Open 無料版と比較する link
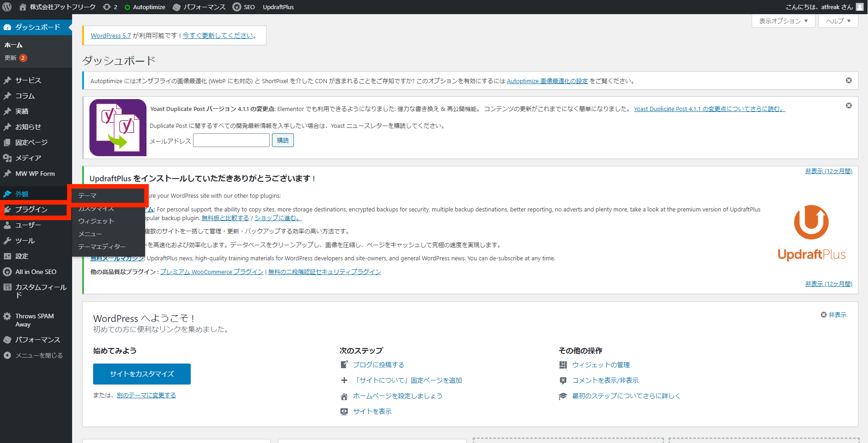 point(225,218)
